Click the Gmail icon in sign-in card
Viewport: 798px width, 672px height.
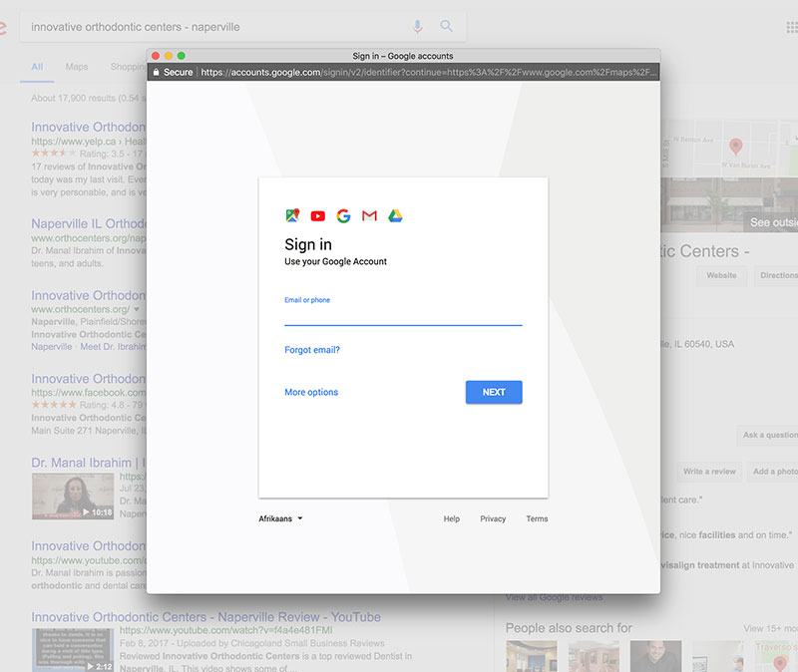pyautogui.click(x=369, y=216)
